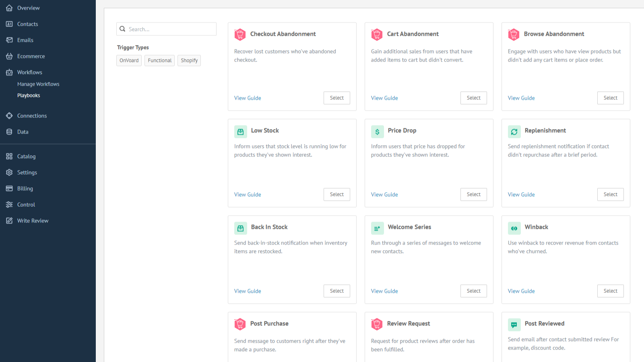Go to Emails in sidebar

point(25,40)
